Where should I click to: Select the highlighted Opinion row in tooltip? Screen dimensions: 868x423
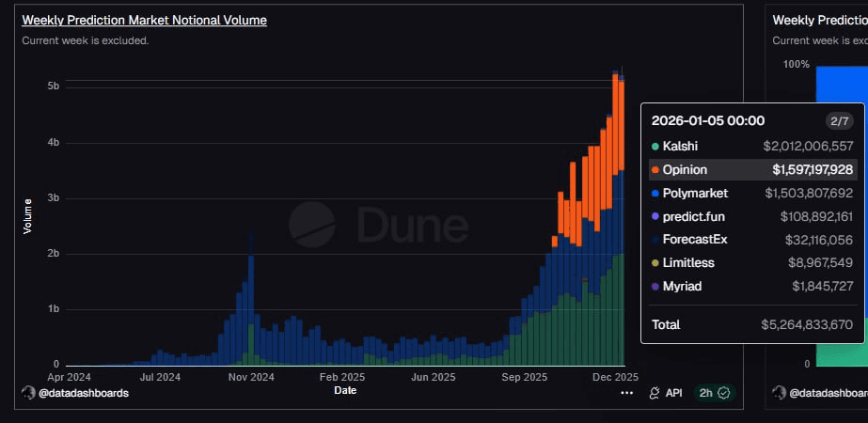(x=751, y=169)
